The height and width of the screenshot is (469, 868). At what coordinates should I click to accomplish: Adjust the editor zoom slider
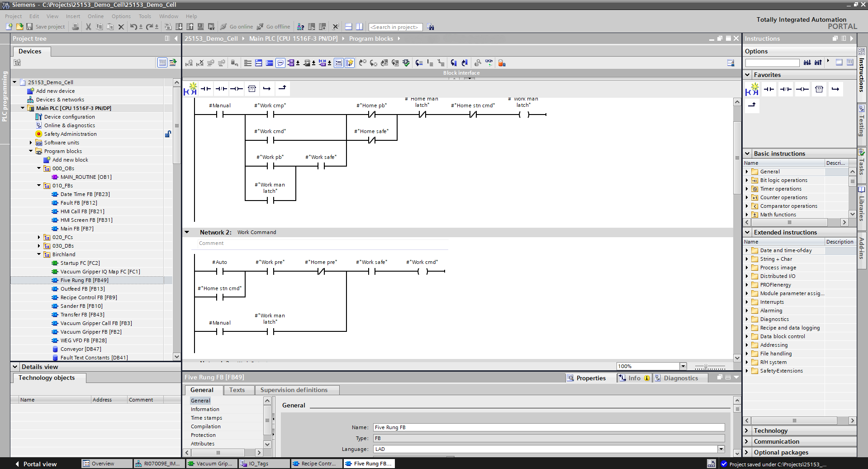(706, 366)
